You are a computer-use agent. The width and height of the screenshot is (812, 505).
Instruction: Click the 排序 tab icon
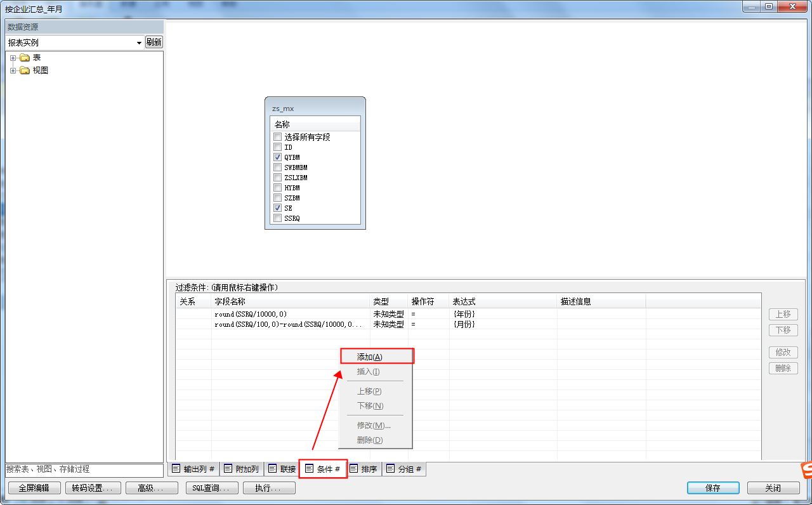pyautogui.click(x=354, y=469)
